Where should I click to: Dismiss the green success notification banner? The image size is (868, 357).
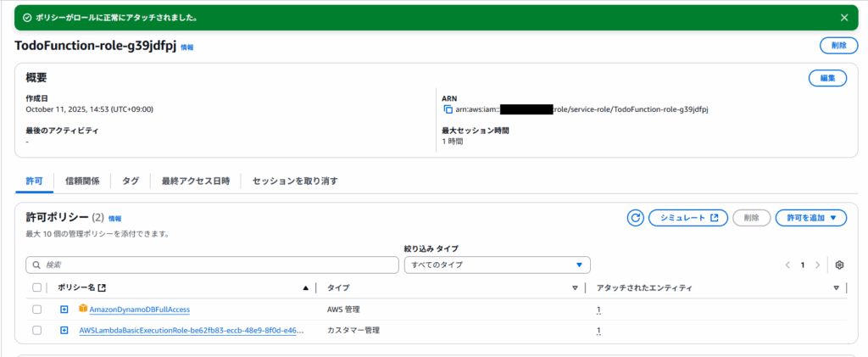pyautogui.click(x=843, y=17)
